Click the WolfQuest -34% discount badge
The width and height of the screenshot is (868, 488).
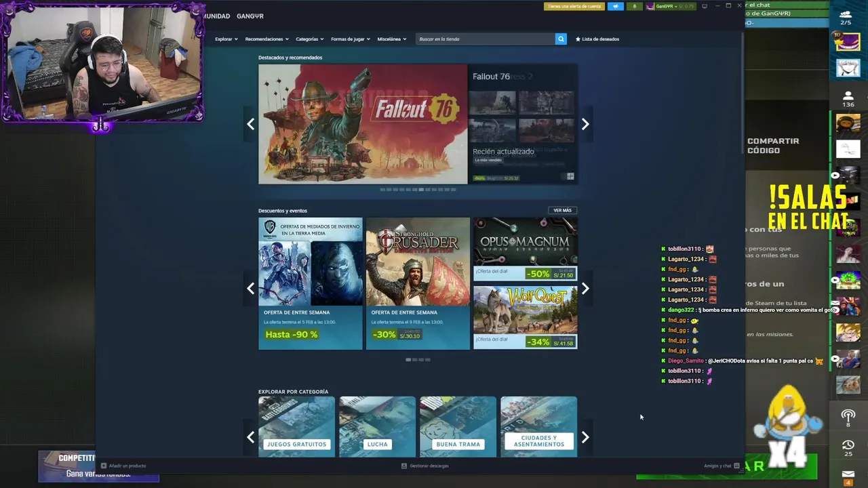click(538, 342)
